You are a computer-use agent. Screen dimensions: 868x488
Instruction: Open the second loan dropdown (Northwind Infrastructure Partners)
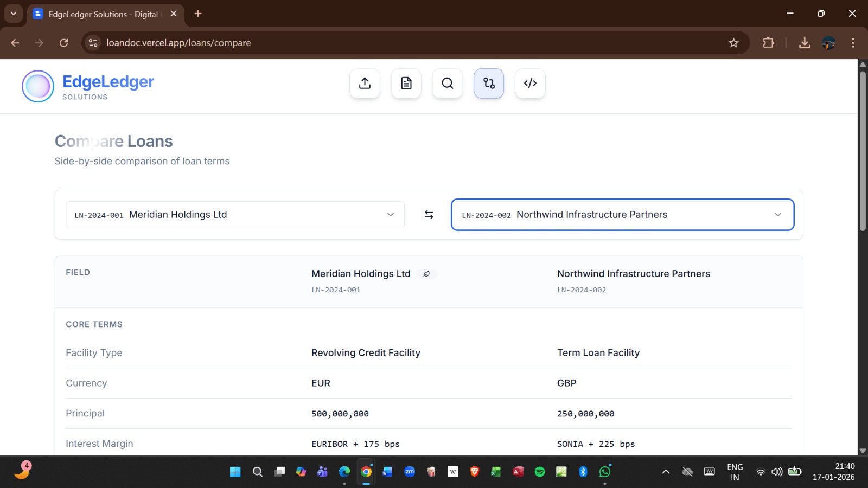[622, 215]
